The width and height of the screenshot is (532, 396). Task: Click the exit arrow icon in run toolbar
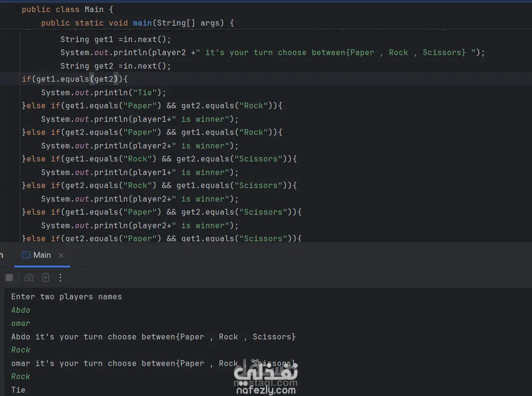[x=45, y=278]
